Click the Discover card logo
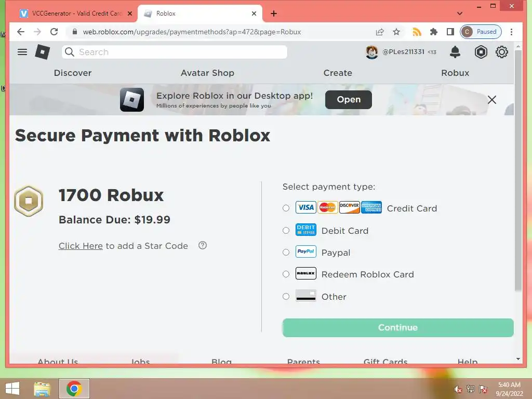This screenshot has height=399, width=532. pos(350,207)
